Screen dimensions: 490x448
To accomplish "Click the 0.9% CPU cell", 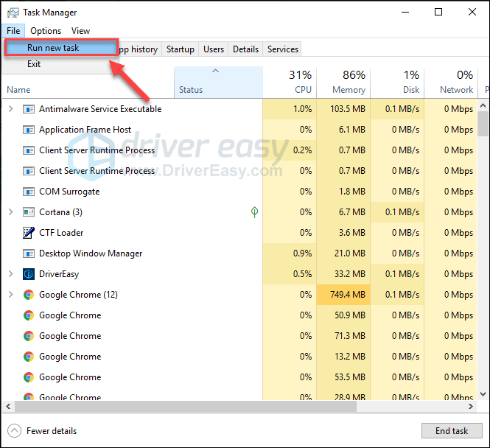I will [290, 253].
